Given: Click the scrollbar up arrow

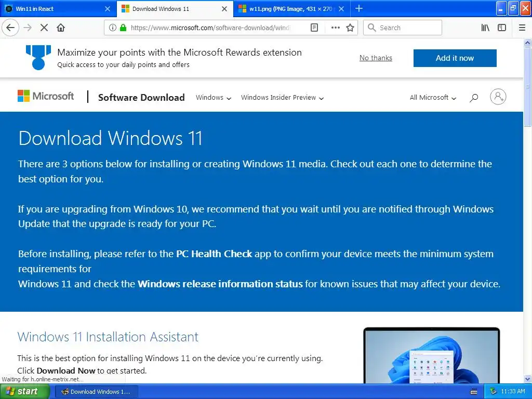Looking at the screenshot, I should (x=527, y=43).
